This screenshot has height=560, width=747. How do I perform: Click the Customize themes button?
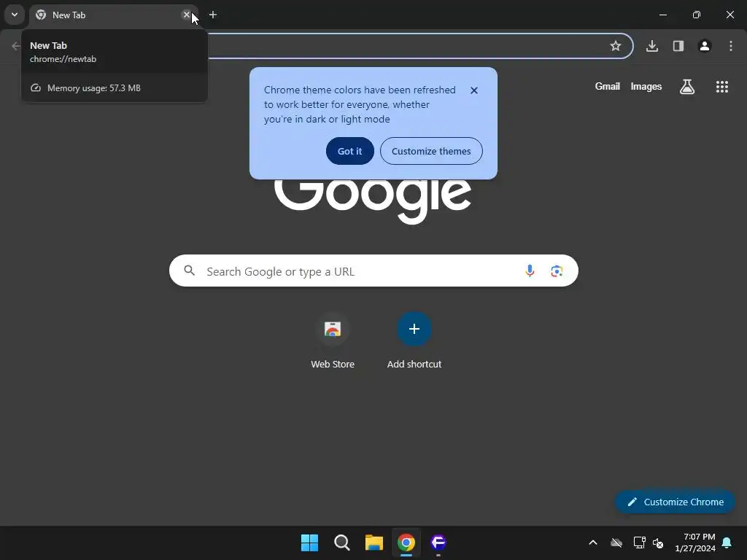pyautogui.click(x=431, y=151)
